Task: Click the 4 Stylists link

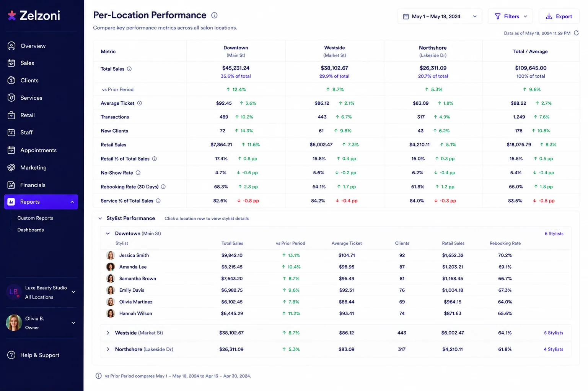Action: pos(554,349)
